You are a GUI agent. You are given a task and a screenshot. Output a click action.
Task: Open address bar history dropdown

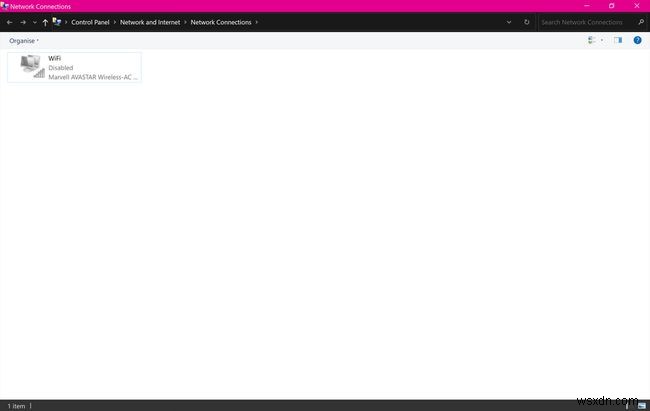coord(509,22)
